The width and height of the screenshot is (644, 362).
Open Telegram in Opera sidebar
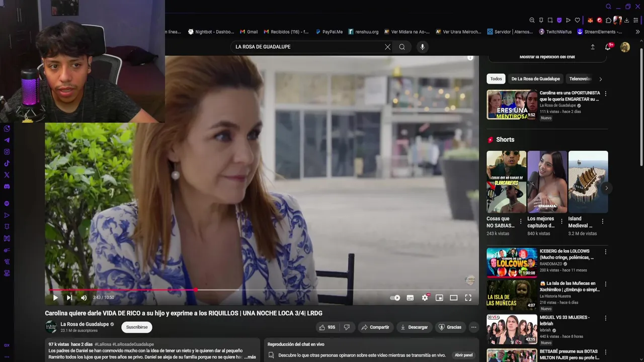7,140
